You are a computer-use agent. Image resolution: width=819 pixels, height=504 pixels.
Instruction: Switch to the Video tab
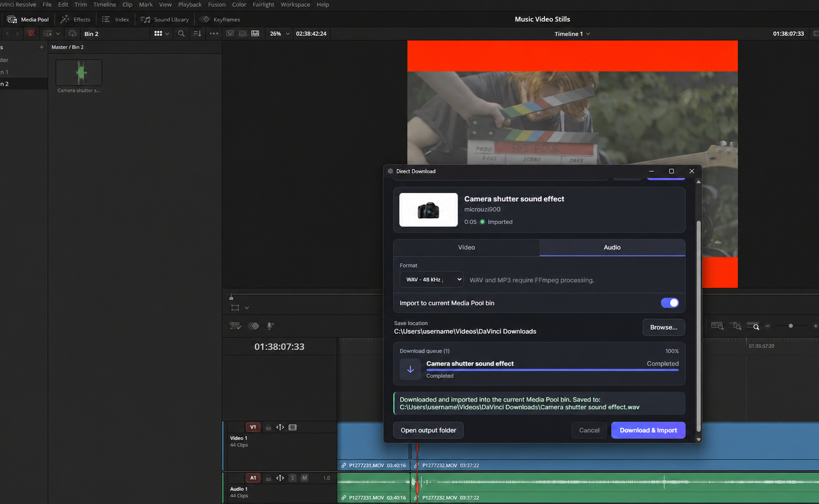click(466, 247)
